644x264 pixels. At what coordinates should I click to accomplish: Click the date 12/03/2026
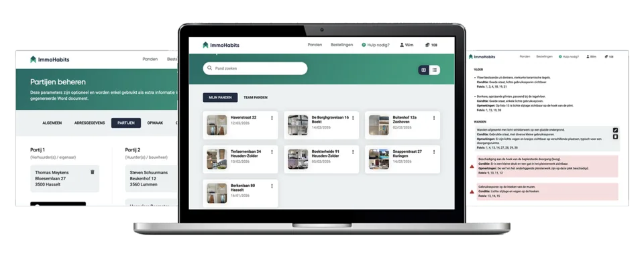[240, 123]
